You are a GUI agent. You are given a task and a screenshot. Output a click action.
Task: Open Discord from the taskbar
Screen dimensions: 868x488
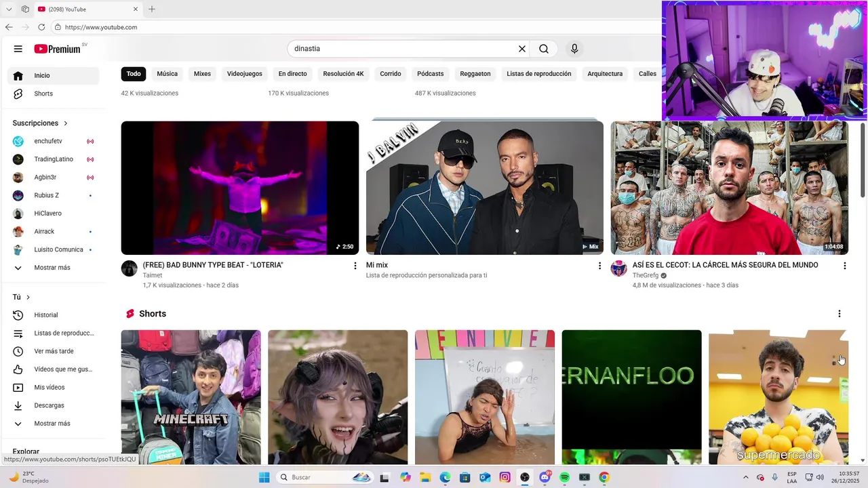[x=545, y=477]
